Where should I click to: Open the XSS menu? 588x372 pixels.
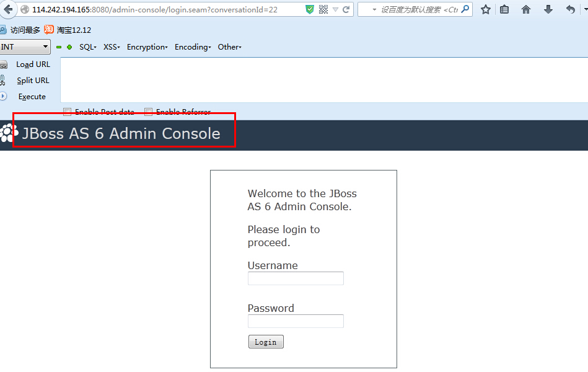pyautogui.click(x=112, y=47)
